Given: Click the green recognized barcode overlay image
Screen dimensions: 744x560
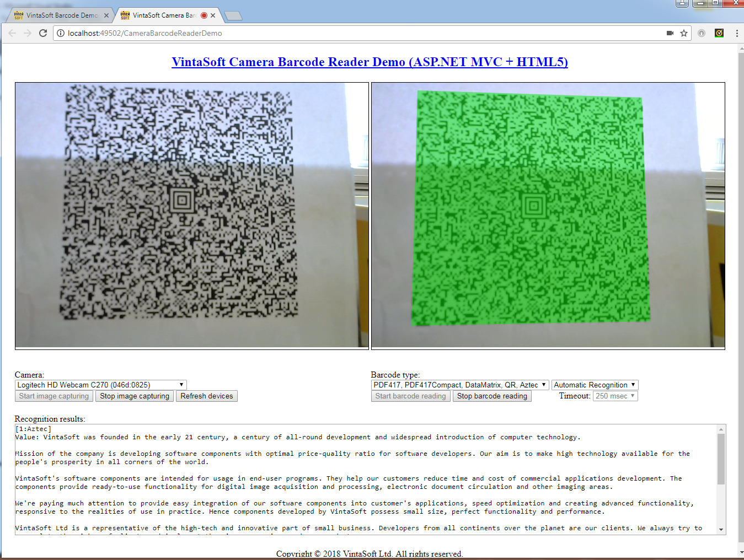Looking at the screenshot, I should [548, 216].
